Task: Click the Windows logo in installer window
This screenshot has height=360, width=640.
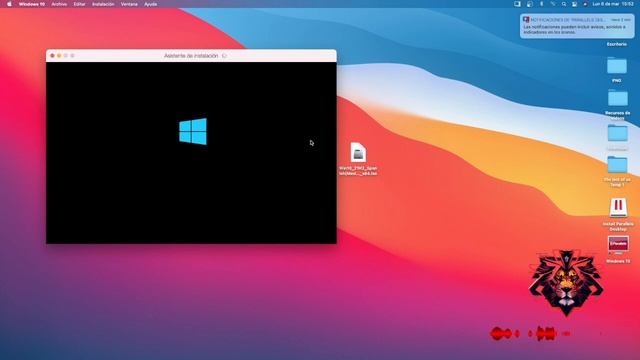Action: 193,131
